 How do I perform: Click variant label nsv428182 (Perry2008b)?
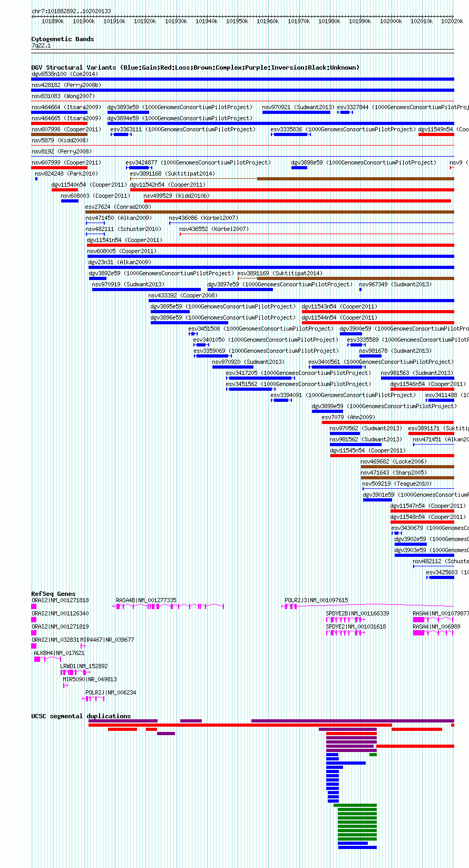point(66,85)
